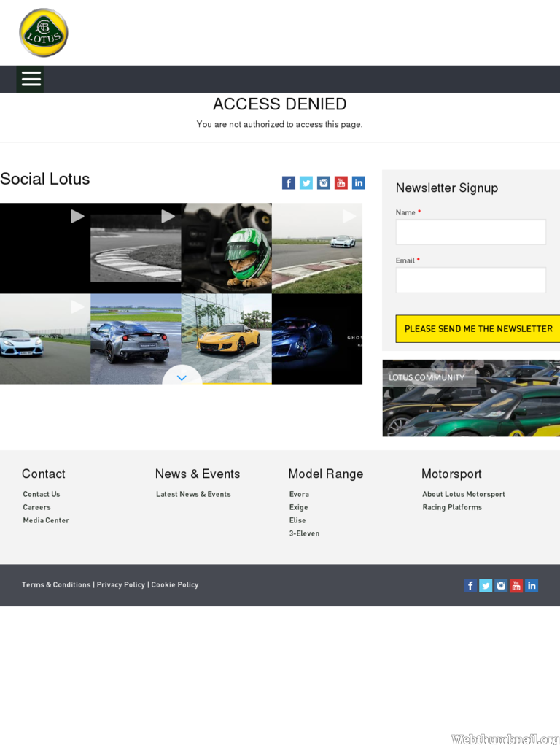
Task: Click the Motorsport footer heading
Action: pyautogui.click(x=451, y=474)
